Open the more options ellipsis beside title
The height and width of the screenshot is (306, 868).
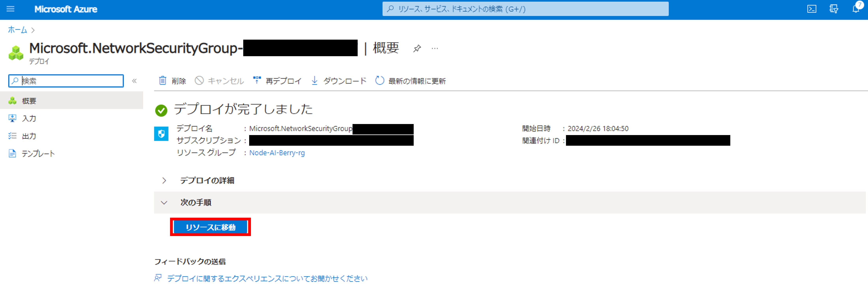[x=435, y=49]
